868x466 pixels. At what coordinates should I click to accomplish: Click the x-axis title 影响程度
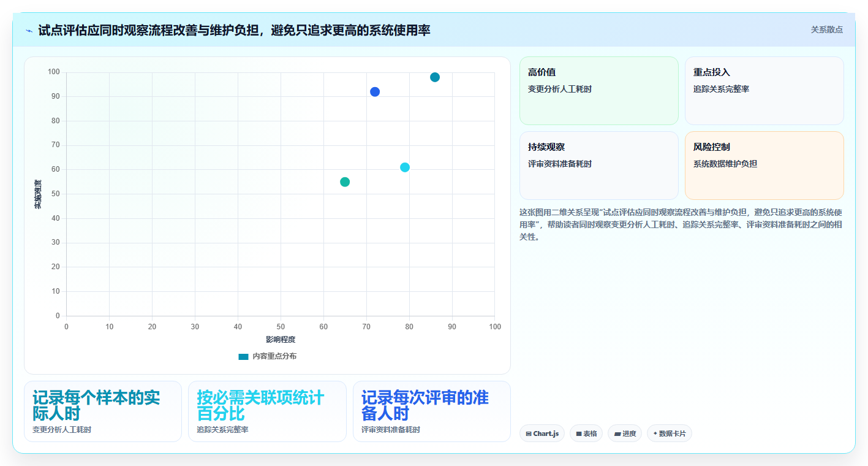(281, 340)
